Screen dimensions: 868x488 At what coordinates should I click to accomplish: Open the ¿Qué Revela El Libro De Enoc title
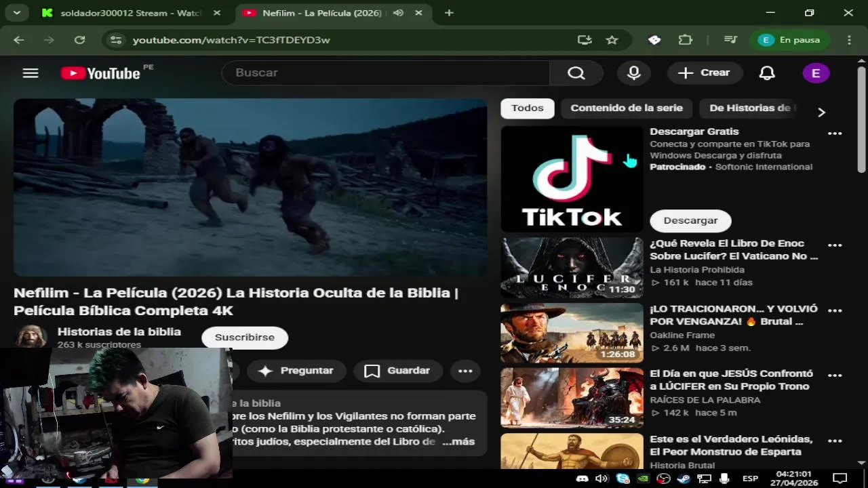click(734, 249)
